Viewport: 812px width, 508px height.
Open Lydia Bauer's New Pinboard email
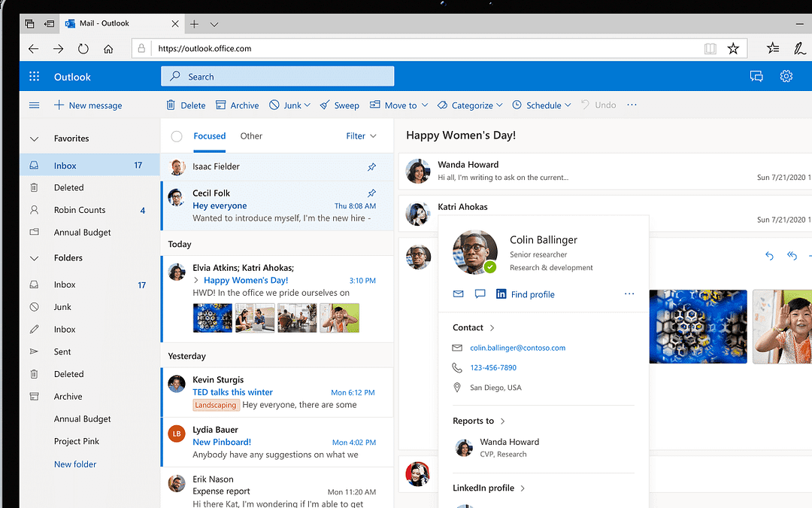point(277,443)
